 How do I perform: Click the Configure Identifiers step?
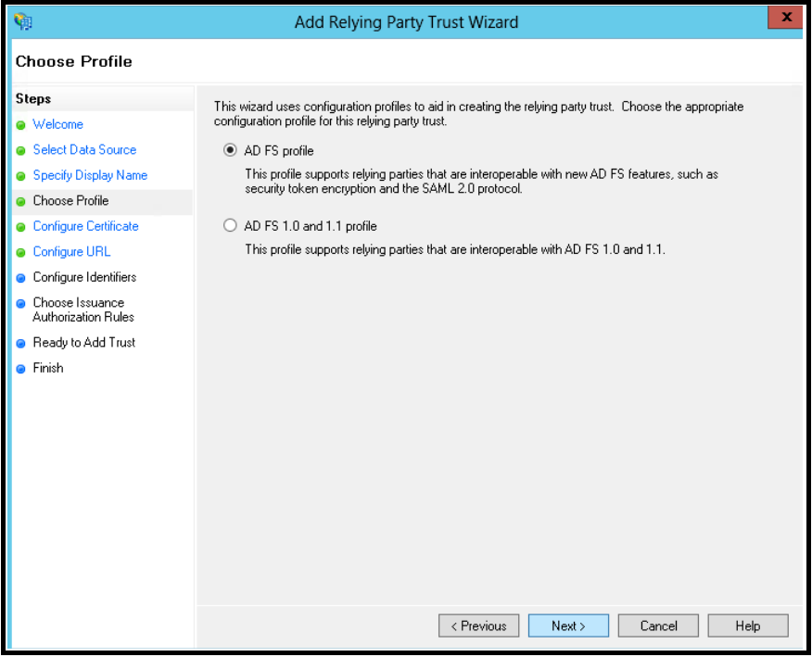[x=85, y=277]
